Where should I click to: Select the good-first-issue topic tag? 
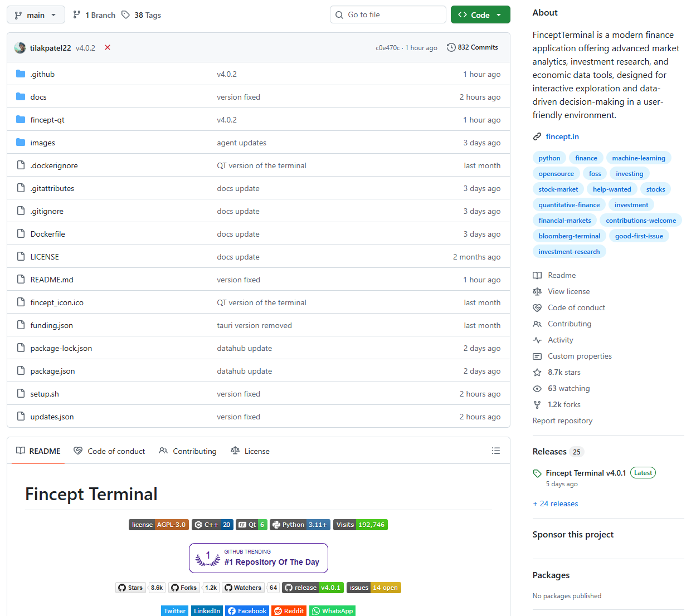pos(639,236)
